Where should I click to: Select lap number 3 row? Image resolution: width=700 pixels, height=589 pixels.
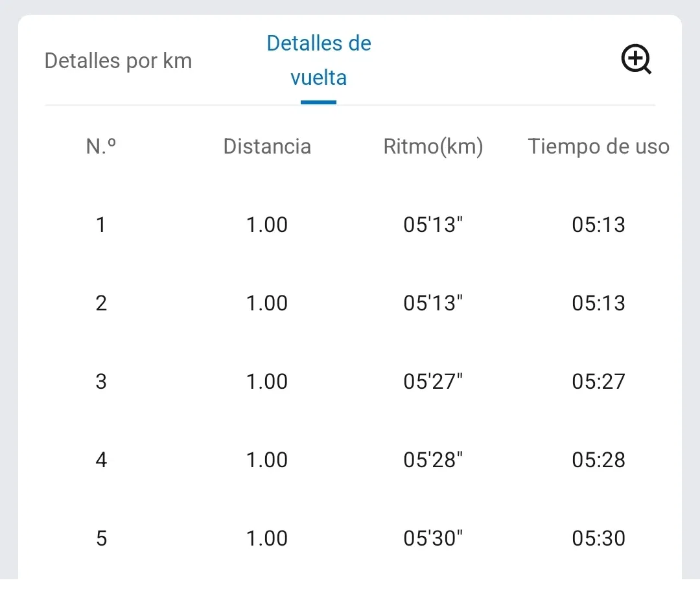point(101,382)
